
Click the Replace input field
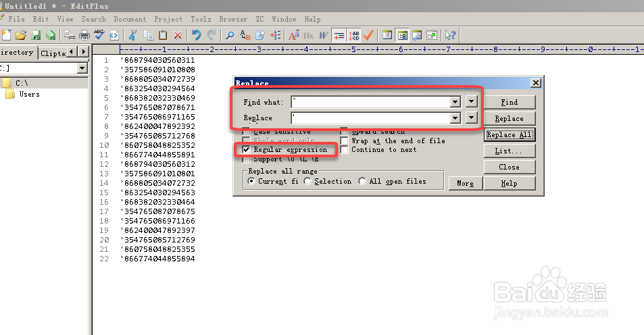tap(370, 118)
